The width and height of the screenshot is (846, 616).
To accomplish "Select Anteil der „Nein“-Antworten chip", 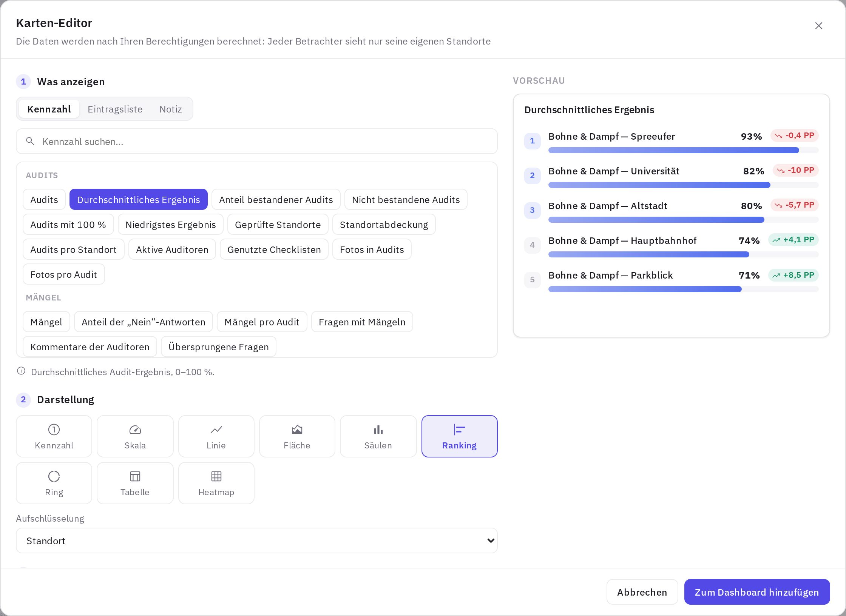I will click(x=144, y=322).
